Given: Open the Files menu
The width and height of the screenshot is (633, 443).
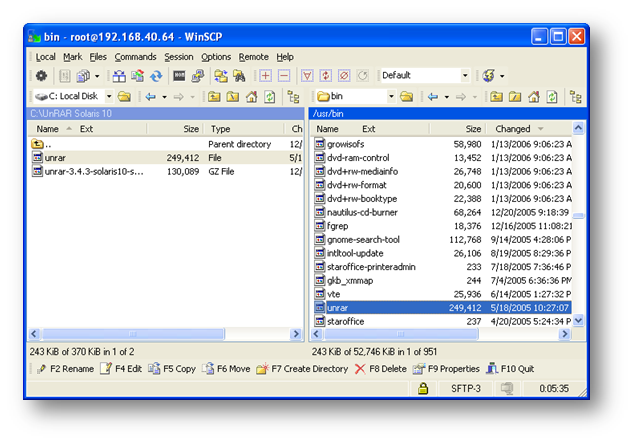Looking at the screenshot, I should coord(98,57).
